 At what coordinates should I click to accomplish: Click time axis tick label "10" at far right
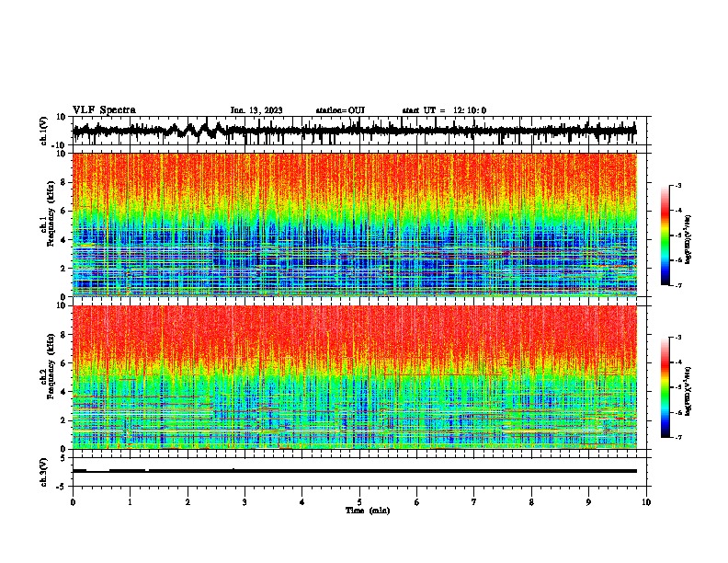[646, 502]
